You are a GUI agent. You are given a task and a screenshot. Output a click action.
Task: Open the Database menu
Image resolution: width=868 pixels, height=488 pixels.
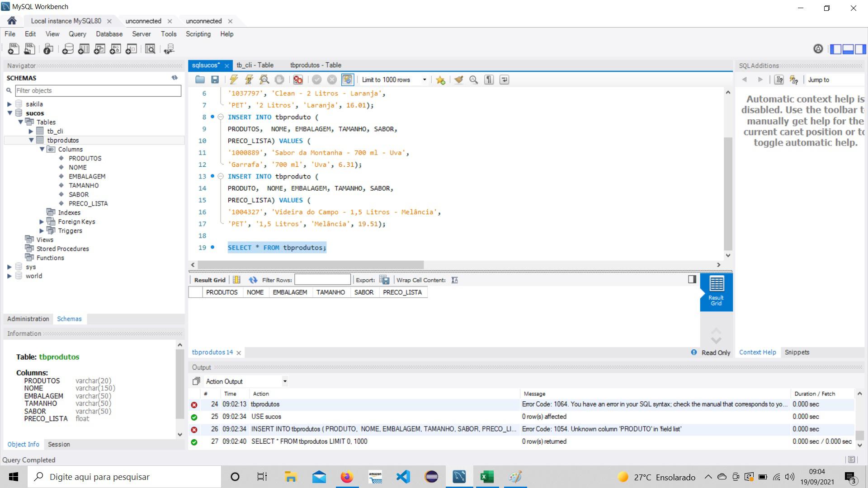[109, 34]
